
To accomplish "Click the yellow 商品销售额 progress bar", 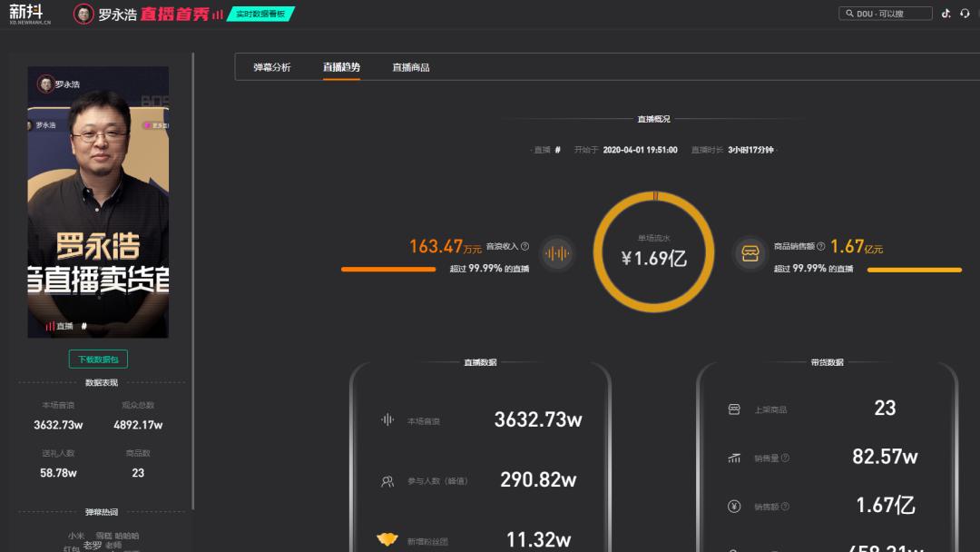I will pyautogui.click(x=915, y=270).
